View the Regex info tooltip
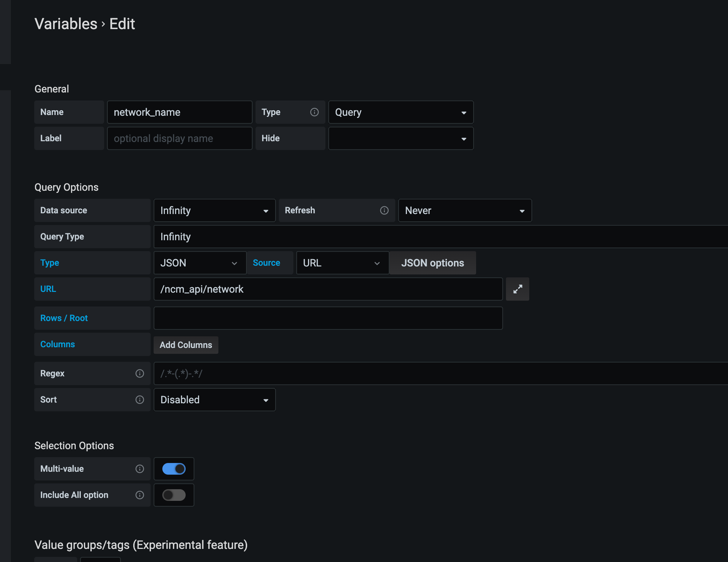This screenshot has width=728, height=562. 140,373
